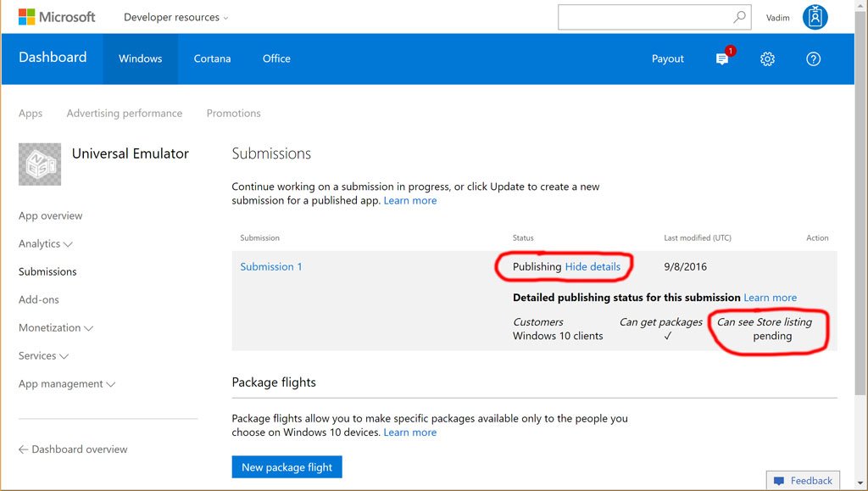Open Vadim's profile avatar
Screen dimensions: 868x491
815,17
